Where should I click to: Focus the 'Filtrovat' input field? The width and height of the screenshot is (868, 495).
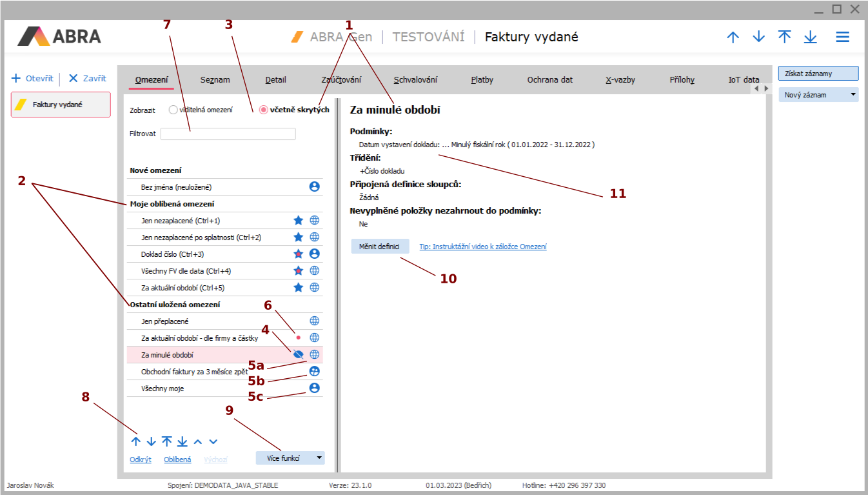click(x=228, y=134)
